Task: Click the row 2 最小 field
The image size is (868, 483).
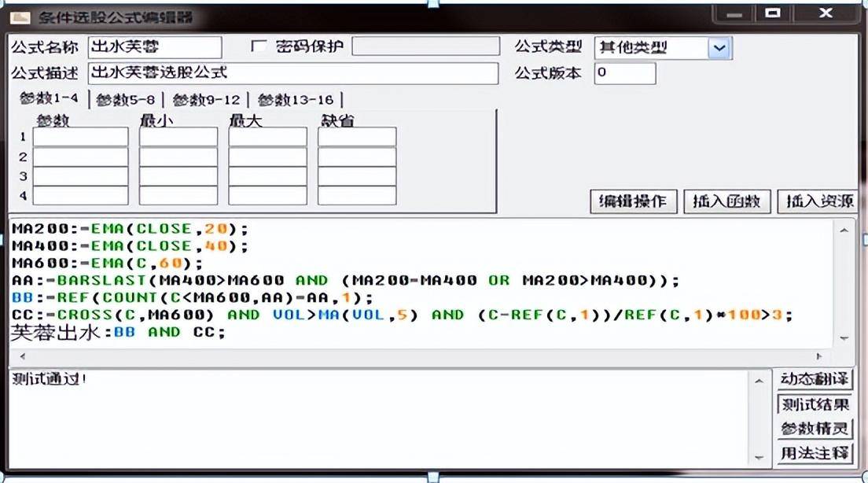Action: [178, 157]
